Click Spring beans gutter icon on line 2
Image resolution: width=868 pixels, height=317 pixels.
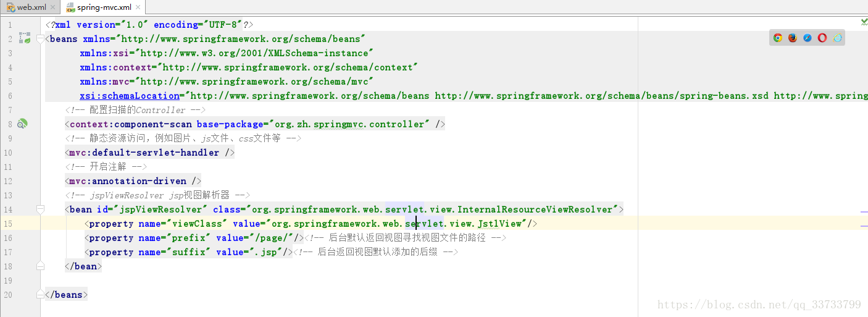25,38
